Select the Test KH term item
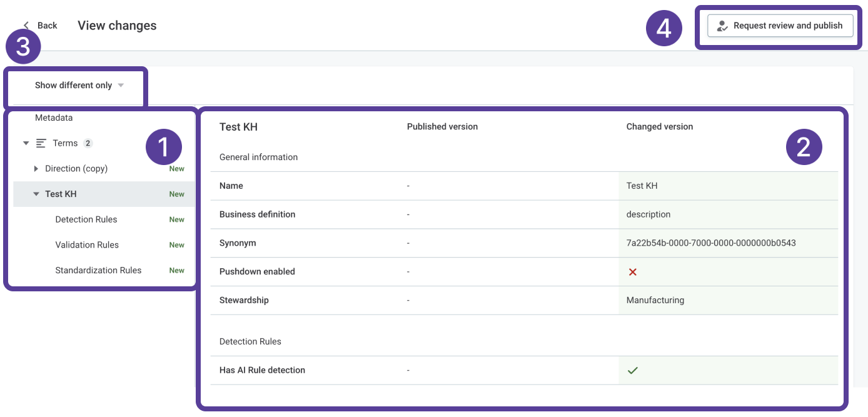Screen dimensions: 868x417 pos(61,194)
